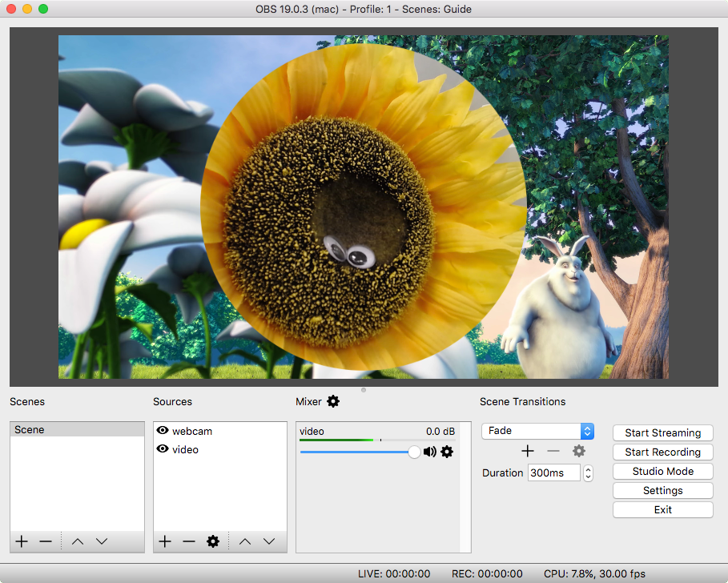Viewport: 728px width, 583px height.
Task: Click the CPU: 7.8%, 30.00 fps status
Action: coord(594,573)
